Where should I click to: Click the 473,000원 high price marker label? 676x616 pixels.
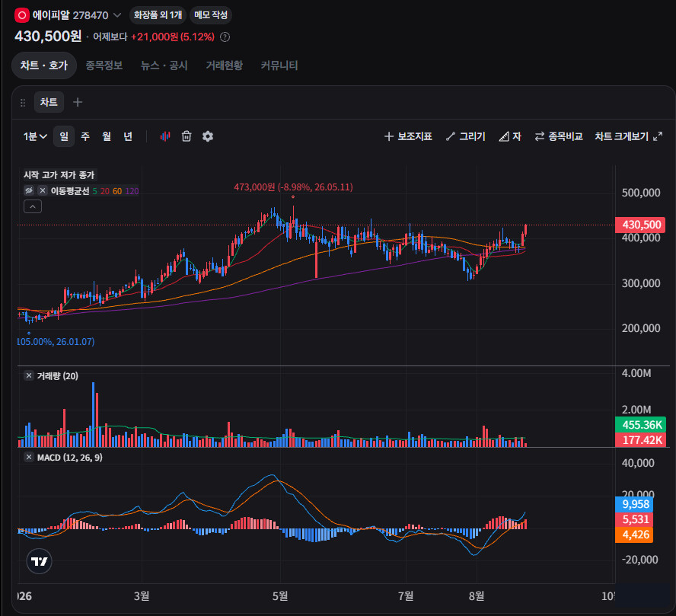(293, 187)
